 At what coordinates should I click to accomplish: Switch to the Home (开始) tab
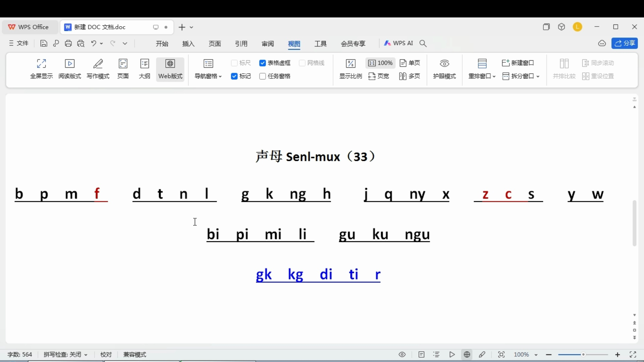pos(162,44)
